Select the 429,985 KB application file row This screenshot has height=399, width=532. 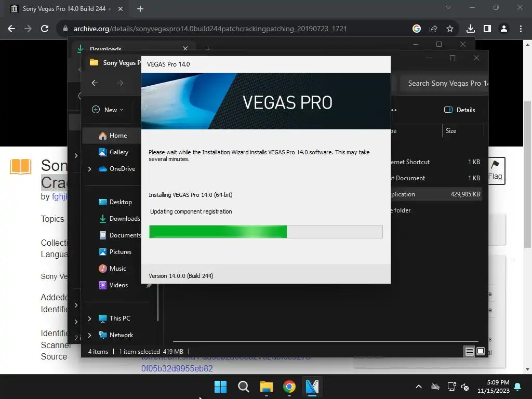[436, 194]
